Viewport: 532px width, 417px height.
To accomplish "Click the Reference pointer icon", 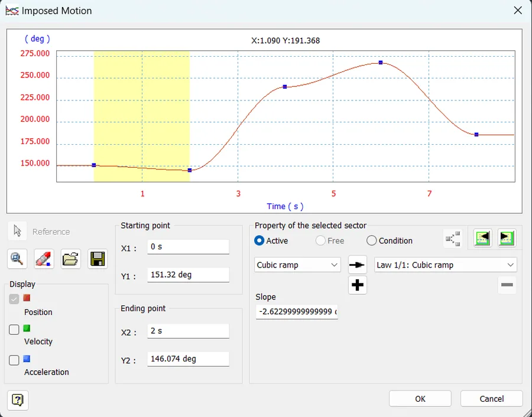I will tap(17, 231).
